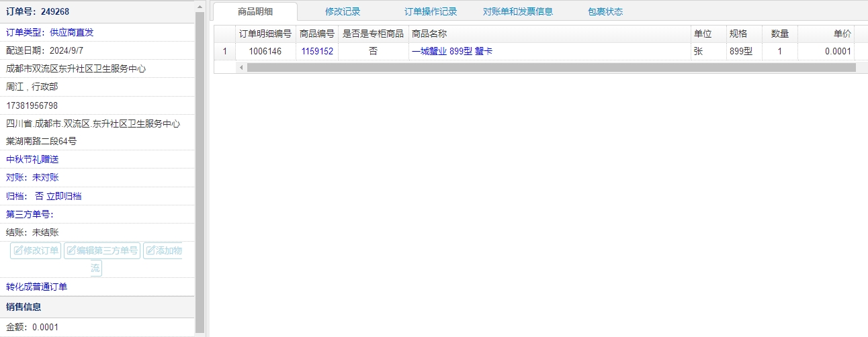The width and height of the screenshot is (868, 337).
Task: Click the 数量 column header
Action: [780, 34]
